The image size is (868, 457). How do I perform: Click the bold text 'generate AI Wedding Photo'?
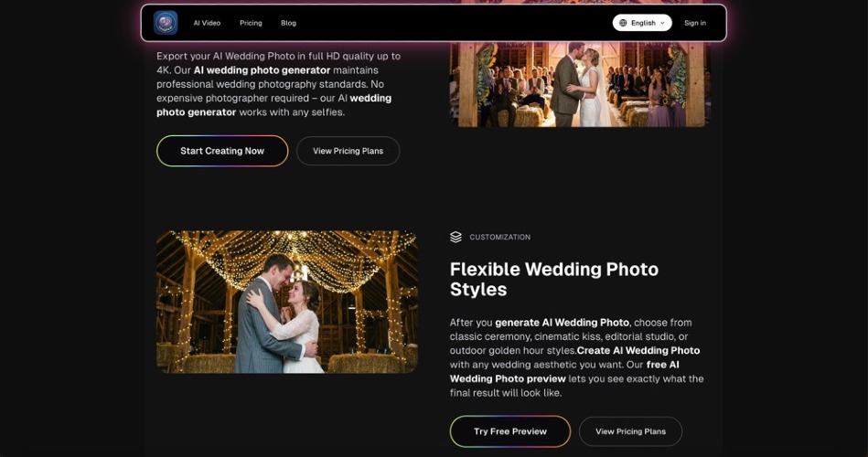coord(562,323)
